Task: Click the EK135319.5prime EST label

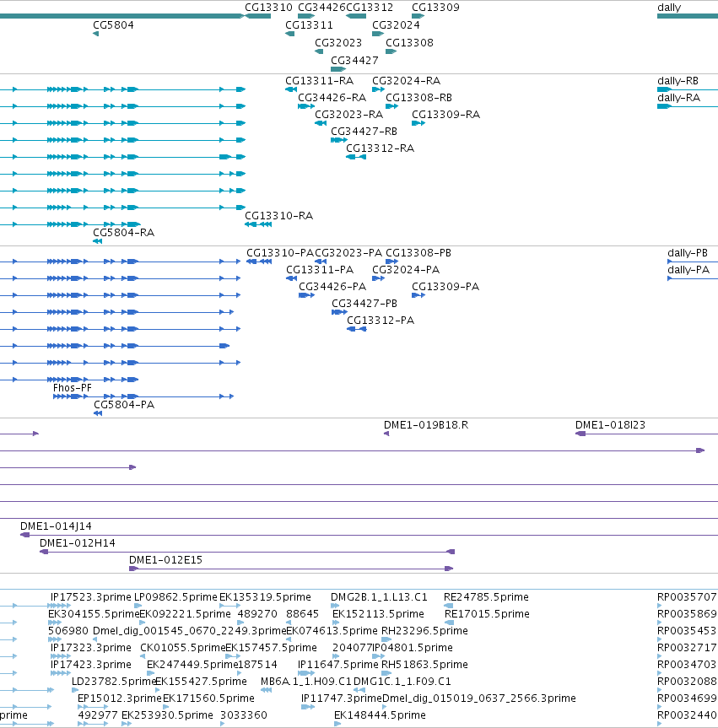Action: pyautogui.click(x=265, y=597)
